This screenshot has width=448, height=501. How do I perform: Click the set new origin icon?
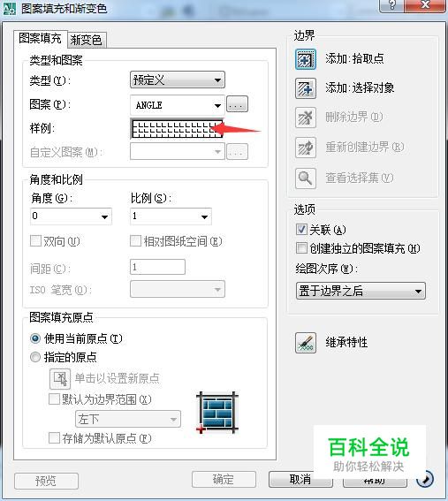60,379
